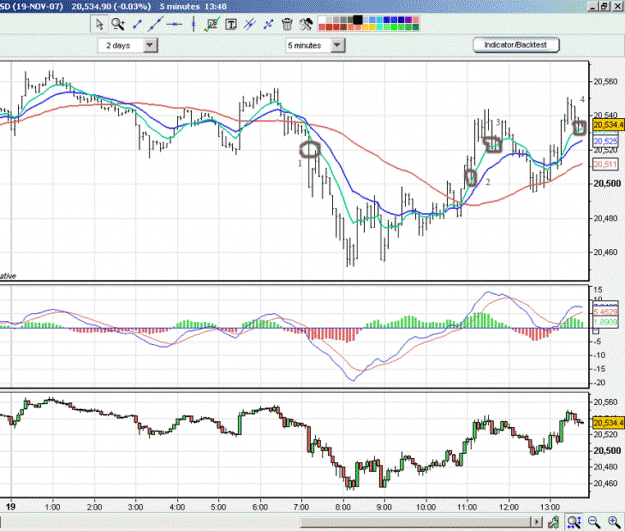625x531 pixels.
Task: Select the vertical line tool
Action: pos(193,24)
